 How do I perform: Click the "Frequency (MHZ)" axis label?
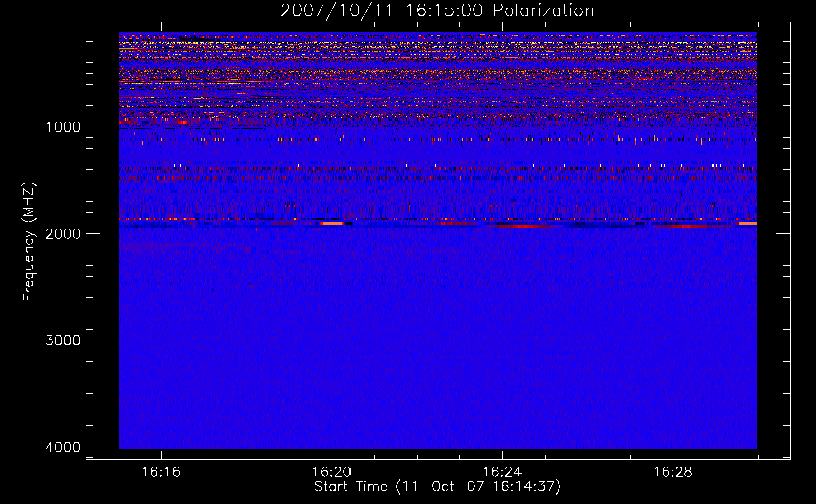29,242
